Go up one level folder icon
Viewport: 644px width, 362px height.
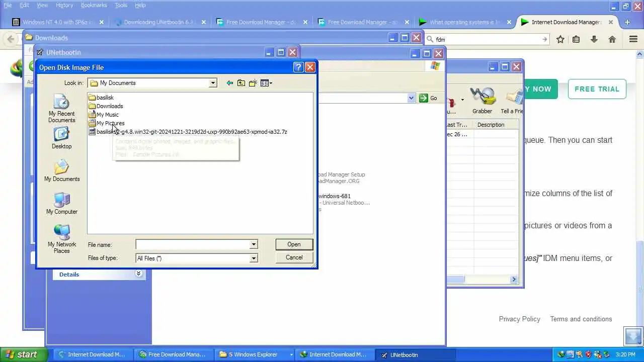coord(241,83)
